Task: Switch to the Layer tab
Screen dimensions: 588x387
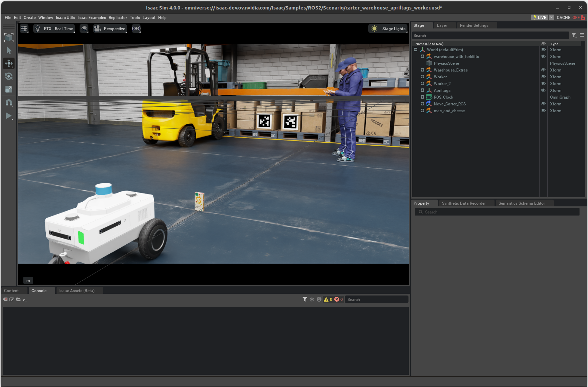Action: [442, 25]
